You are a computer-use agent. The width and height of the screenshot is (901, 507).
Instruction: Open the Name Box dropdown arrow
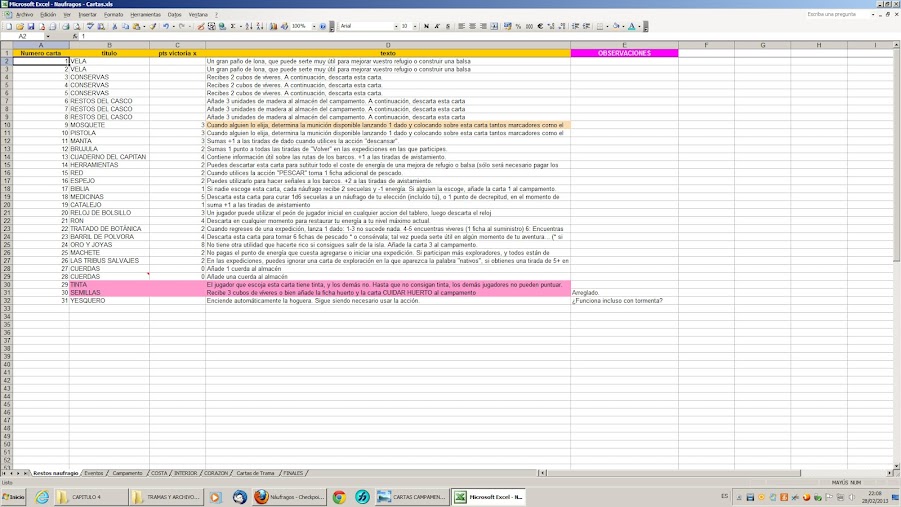click(x=48, y=36)
